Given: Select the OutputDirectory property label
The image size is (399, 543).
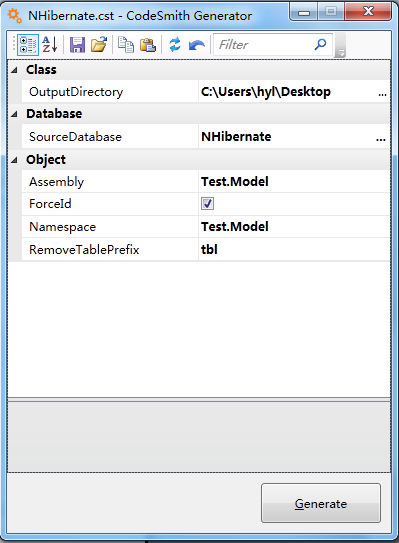Looking at the screenshot, I should [76, 92].
